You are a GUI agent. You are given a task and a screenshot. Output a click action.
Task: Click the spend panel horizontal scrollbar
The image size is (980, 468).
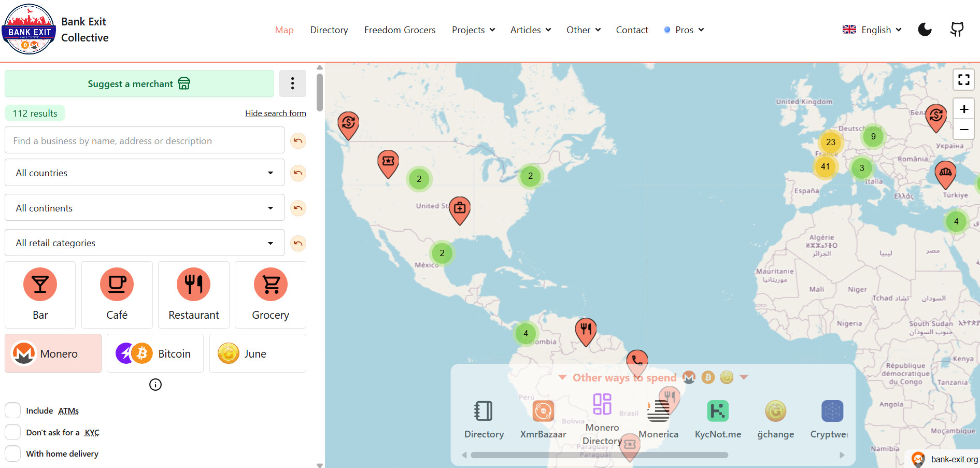pos(600,455)
